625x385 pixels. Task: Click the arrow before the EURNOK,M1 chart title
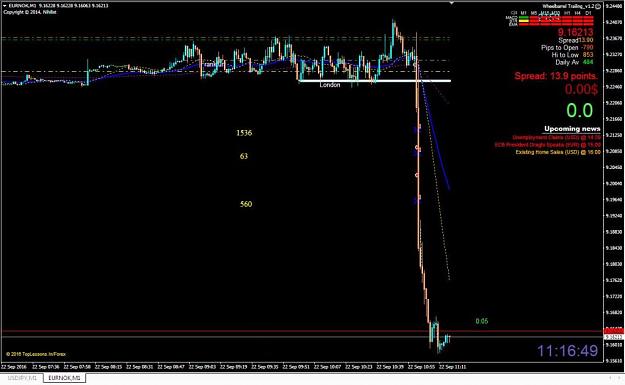[5, 6]
